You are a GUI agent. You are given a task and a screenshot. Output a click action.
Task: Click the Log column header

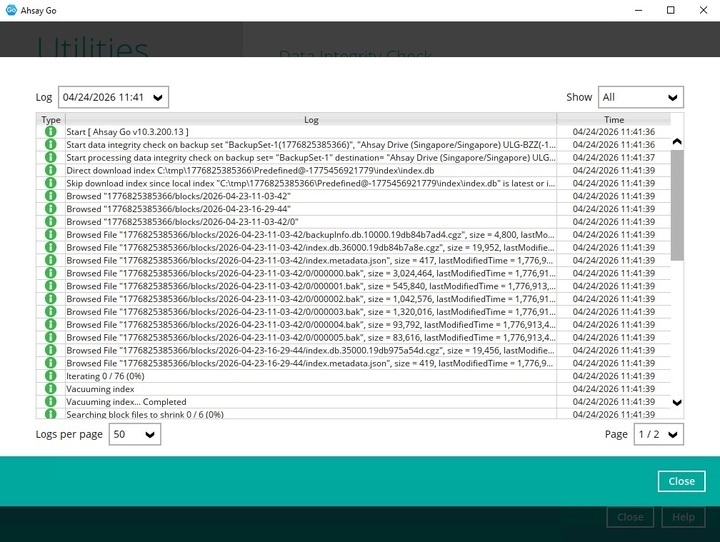[x=311, y=119]
